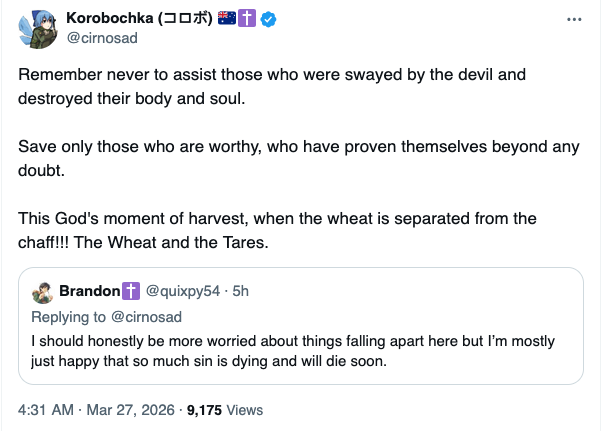Click the paragraph starting "Save only those"
603x431 pixels.
click(298, 157)
